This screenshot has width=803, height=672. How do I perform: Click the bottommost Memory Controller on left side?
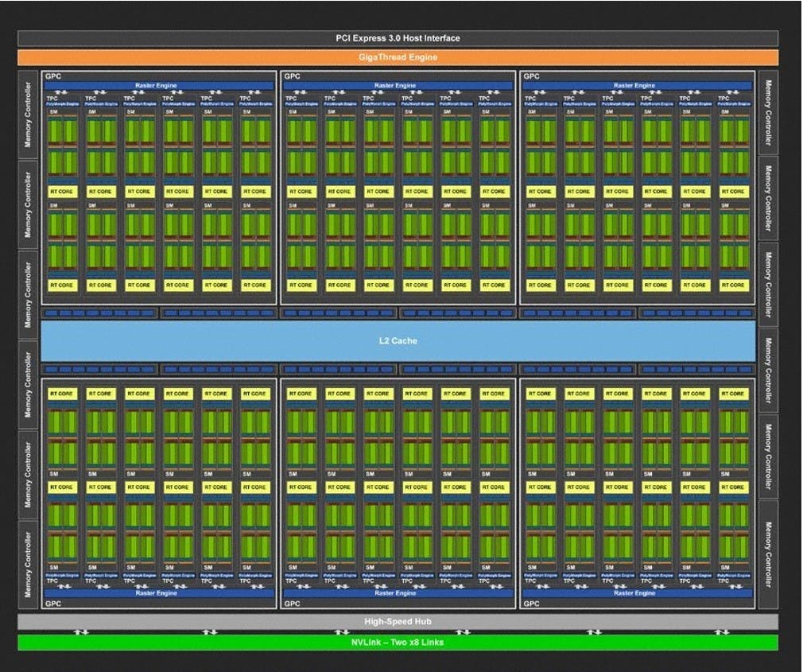point(28,565)
